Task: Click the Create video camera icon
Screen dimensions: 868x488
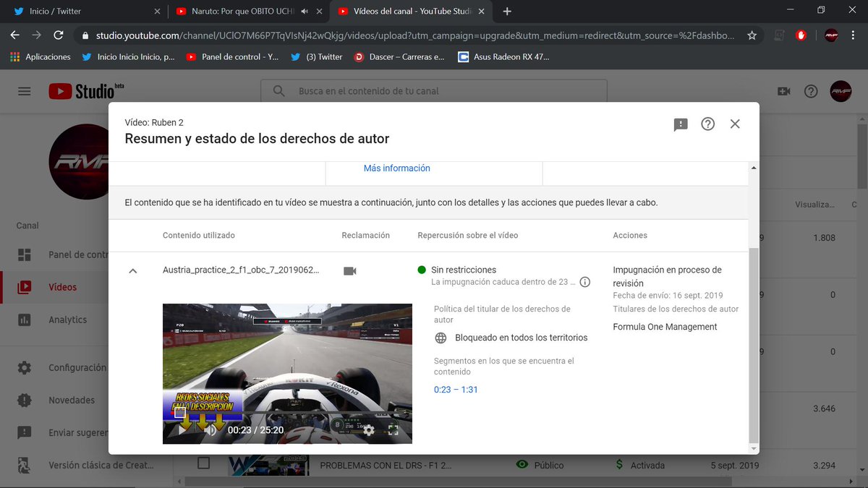Action: tap(783, 91)
